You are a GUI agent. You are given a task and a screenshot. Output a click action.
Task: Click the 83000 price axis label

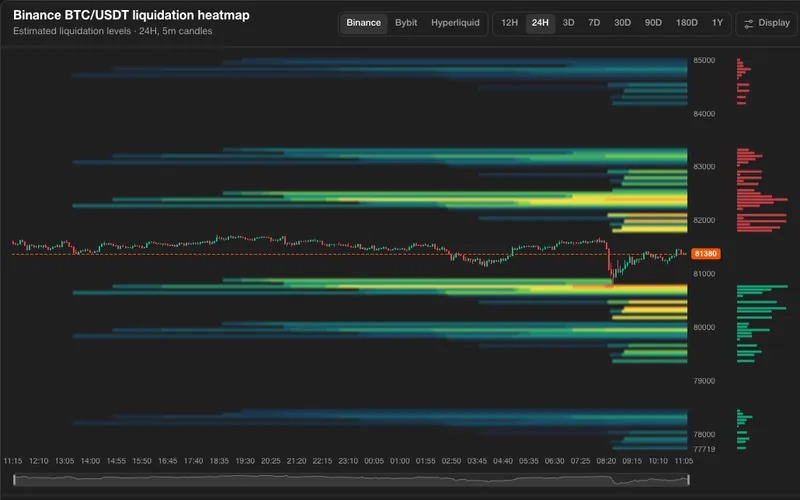[704, 167]
